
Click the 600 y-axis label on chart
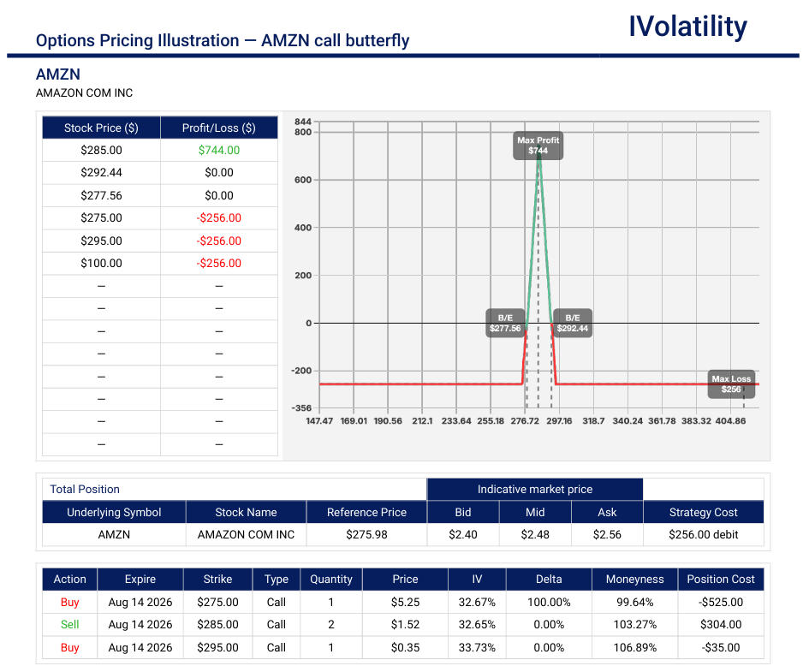303,180
